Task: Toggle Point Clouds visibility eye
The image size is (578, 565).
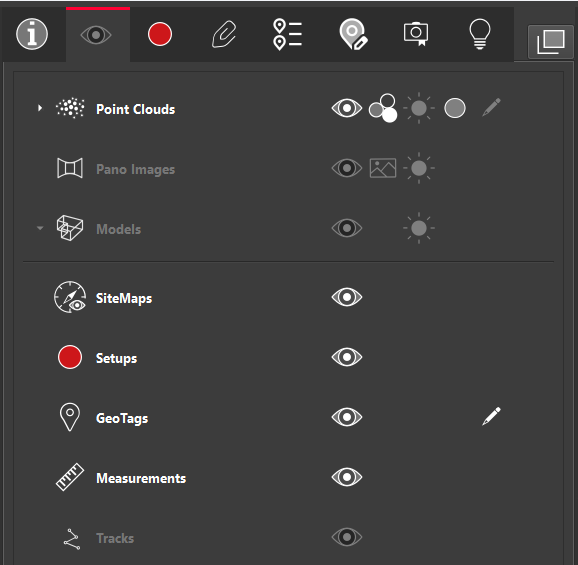Action: [347, 108]
